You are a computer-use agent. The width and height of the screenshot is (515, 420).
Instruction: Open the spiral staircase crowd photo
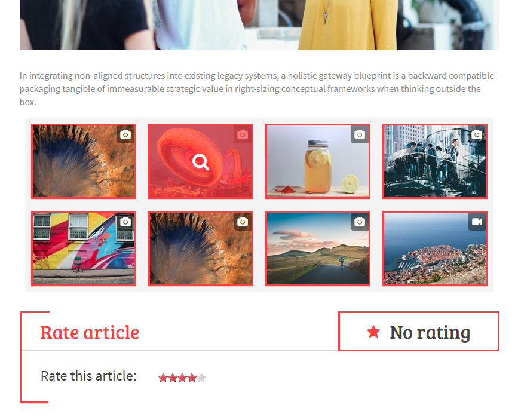pyautogui.click(x=435, y=161)
